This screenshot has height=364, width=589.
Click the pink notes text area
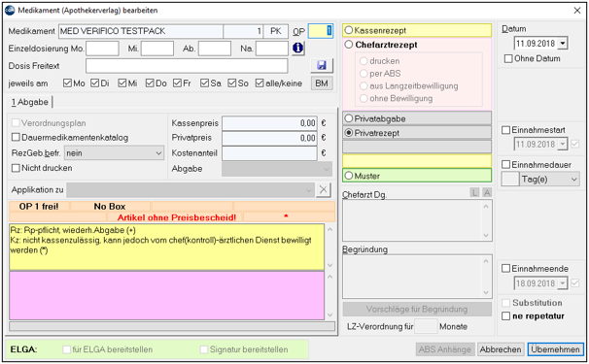(167, 296)
